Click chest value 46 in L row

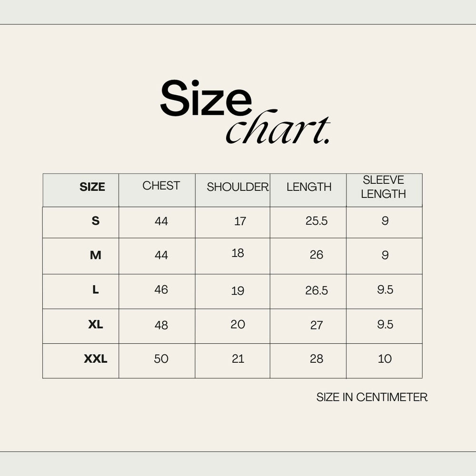click(x=161, y=290)
